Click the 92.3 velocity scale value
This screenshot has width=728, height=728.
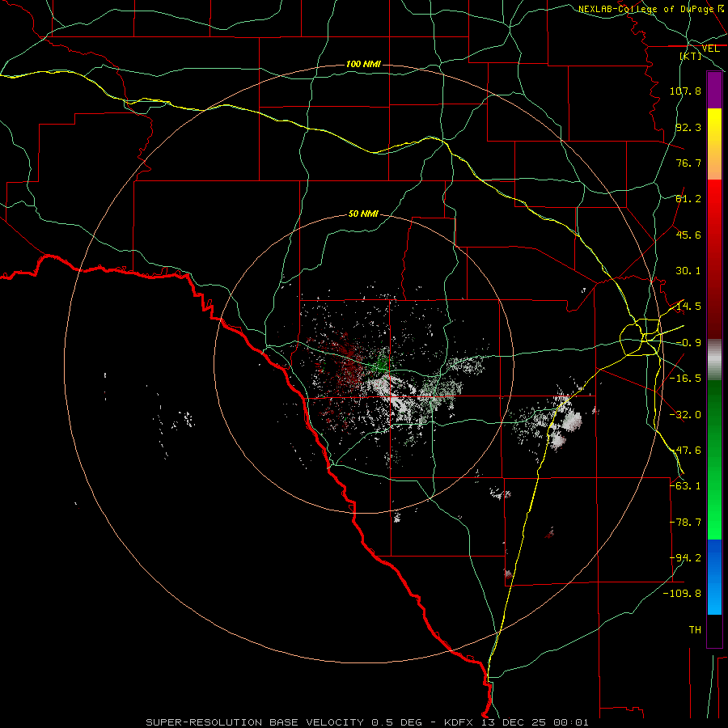688,127
